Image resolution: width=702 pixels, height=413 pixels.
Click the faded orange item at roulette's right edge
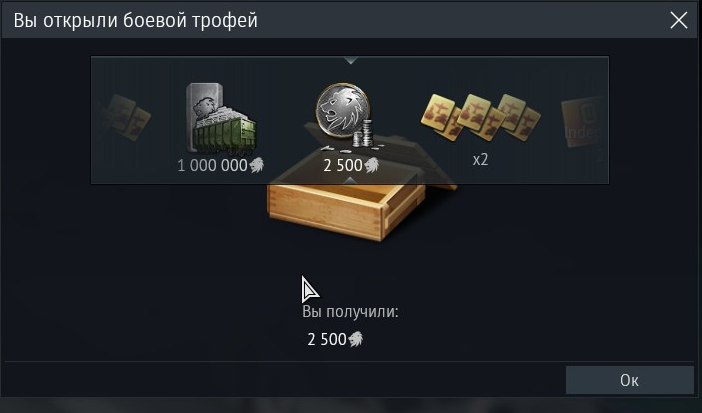[x=584, y=122]
